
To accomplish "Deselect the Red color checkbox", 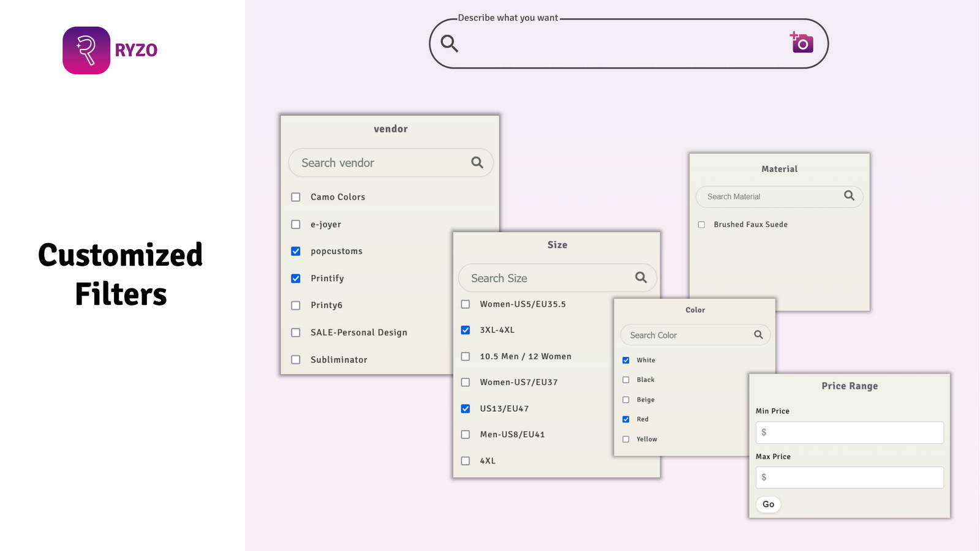I will click(626, 419).
